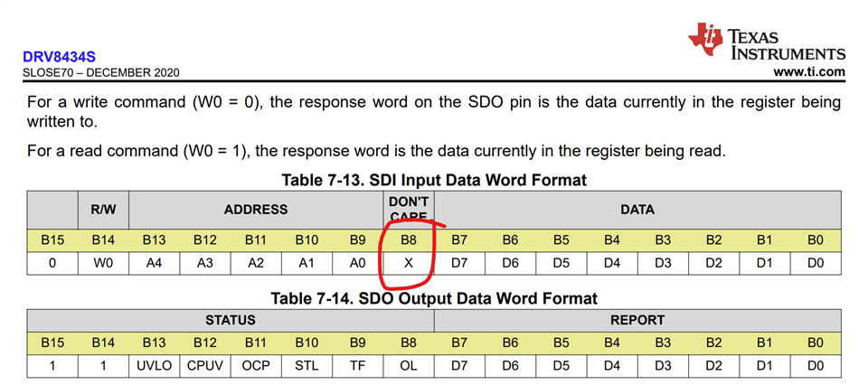Click D0 in the SDO Output table
868x385 pixels.
816,366
